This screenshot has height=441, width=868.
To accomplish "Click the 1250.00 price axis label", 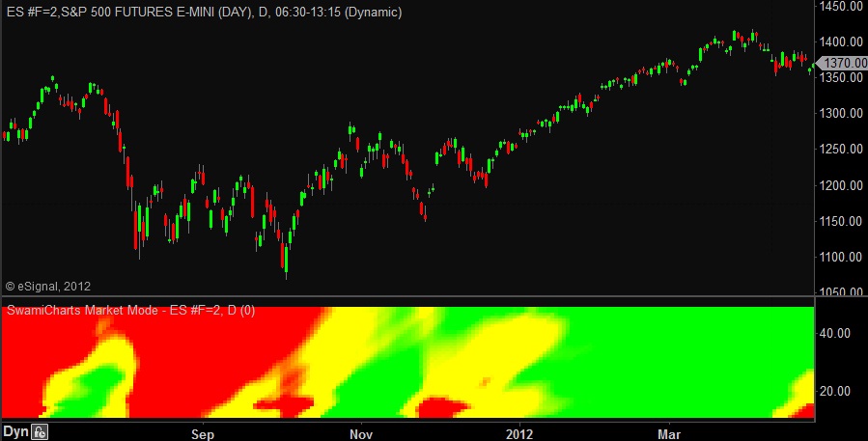I will 843,149.
